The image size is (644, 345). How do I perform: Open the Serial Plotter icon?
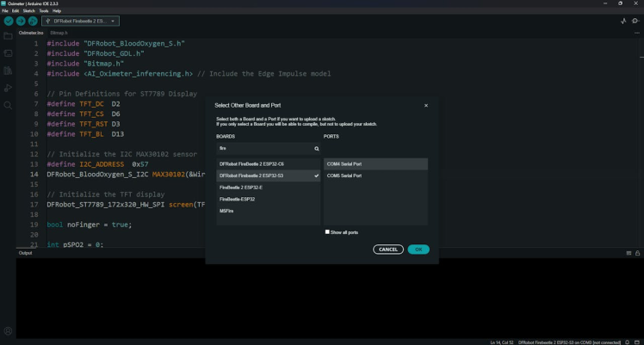[x=623, y=21]
